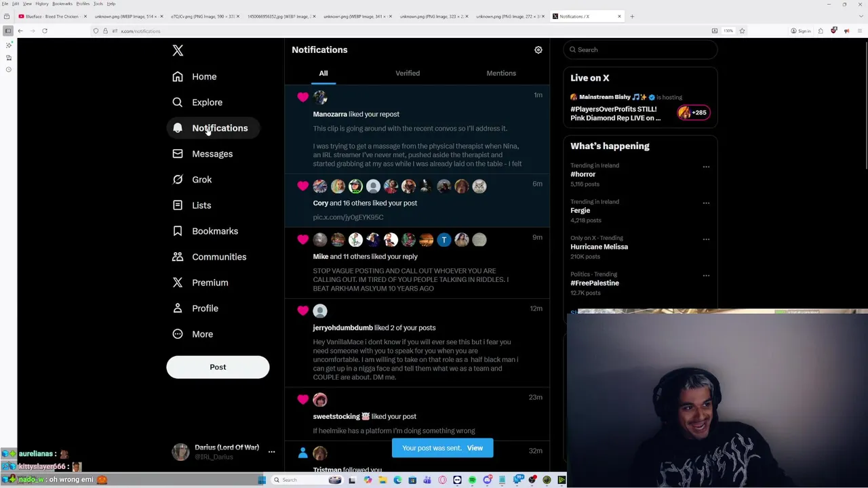Image resolution: width=868 pixels, height=488 pixels.
Task: Click Cory's name in the likes notification
Action: [320, 203]
